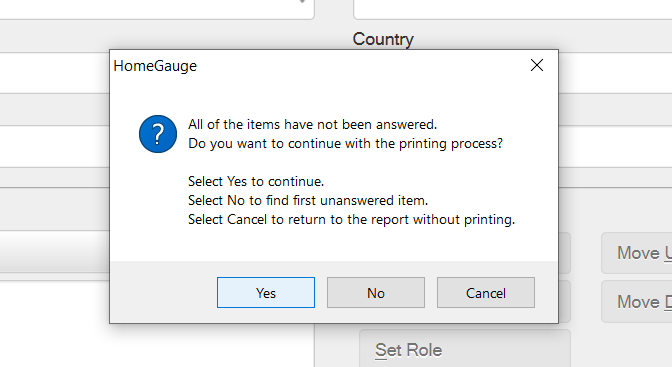Click the Country input field right of dialog
The width and height of the screenshot is (672, 367).
(615, 73)
